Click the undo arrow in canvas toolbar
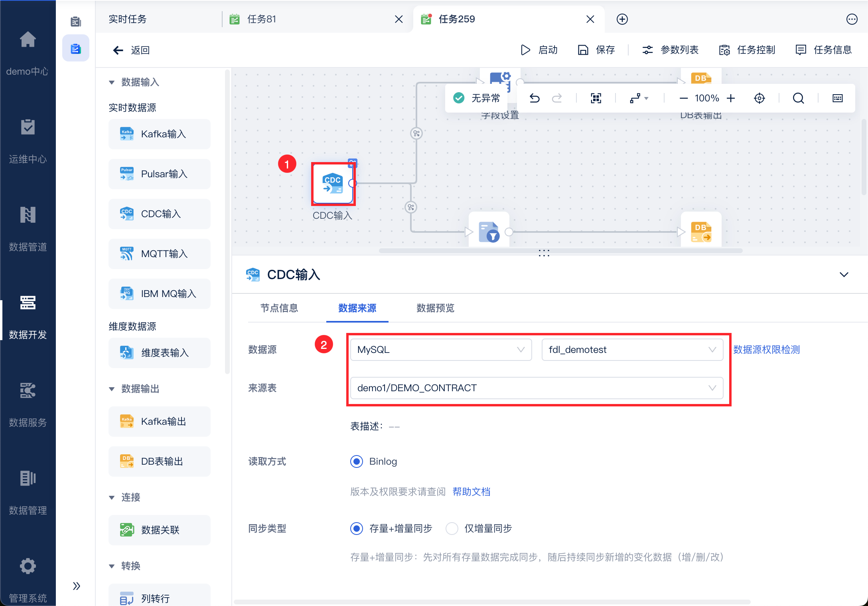This screenshot has width=868, height=606. (x=535, y=98)
